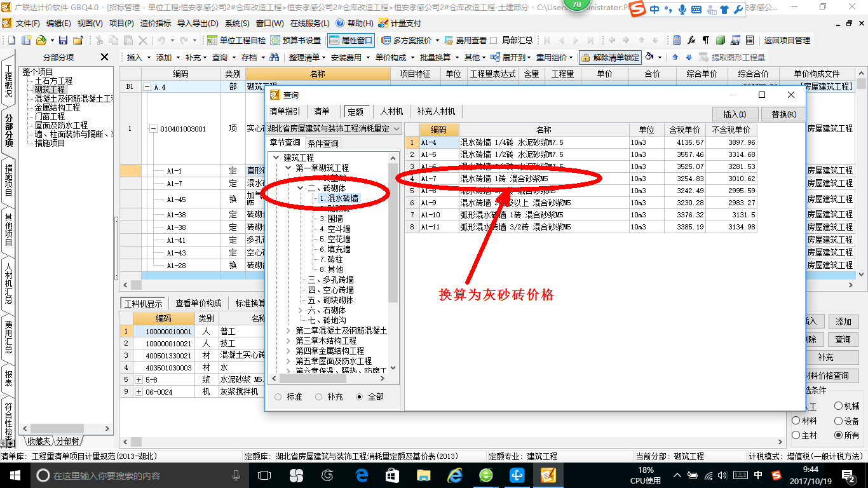868x488 pixels.
Task: Switch to the 清单指引 tab
Action: pos(285,112)
